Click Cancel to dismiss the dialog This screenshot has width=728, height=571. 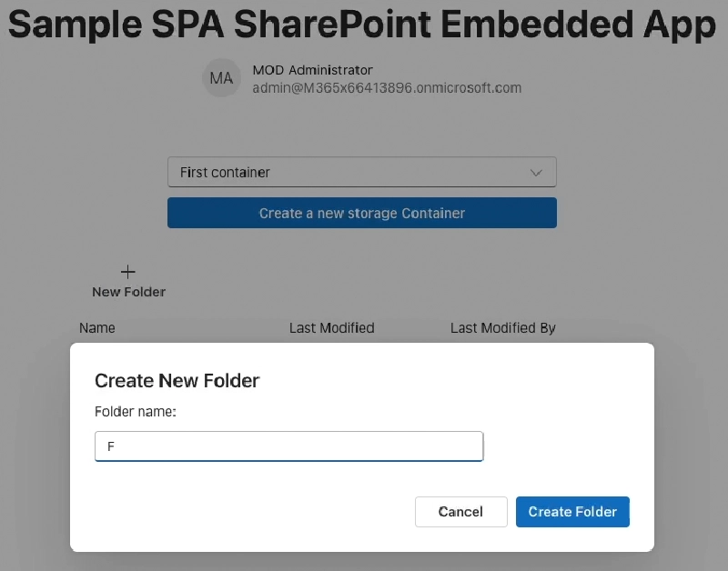click(460, 512)
